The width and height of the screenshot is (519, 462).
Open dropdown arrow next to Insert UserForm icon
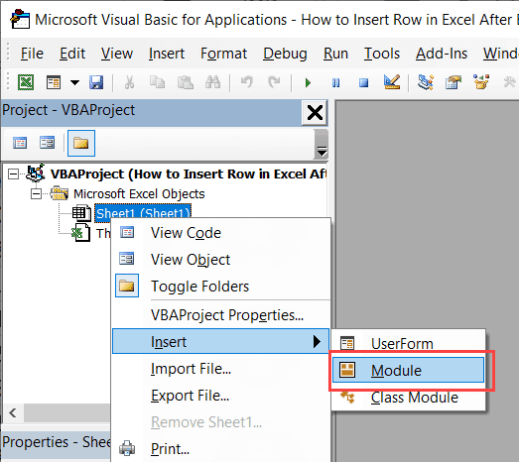tap(75, 82)
